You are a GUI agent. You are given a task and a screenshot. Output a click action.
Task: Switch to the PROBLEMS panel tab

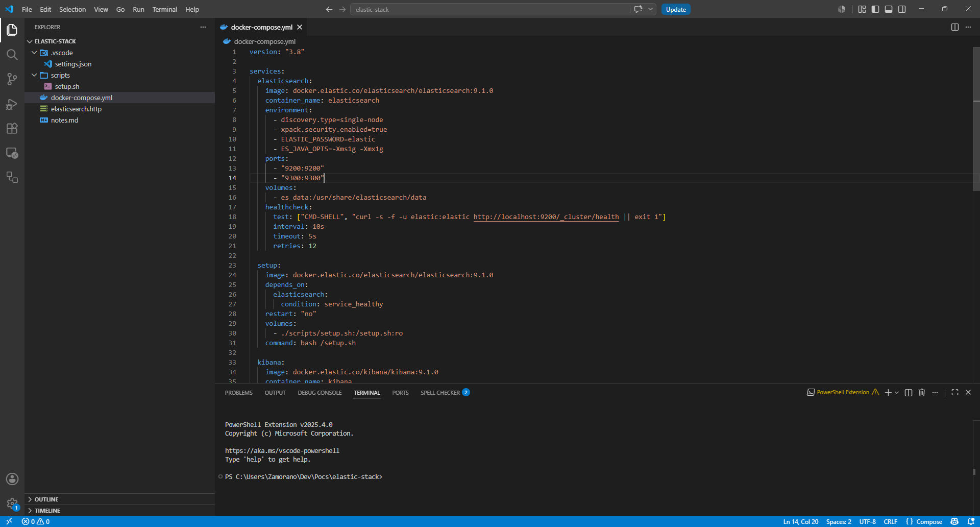pyautogui.click(x=239, y=393)
